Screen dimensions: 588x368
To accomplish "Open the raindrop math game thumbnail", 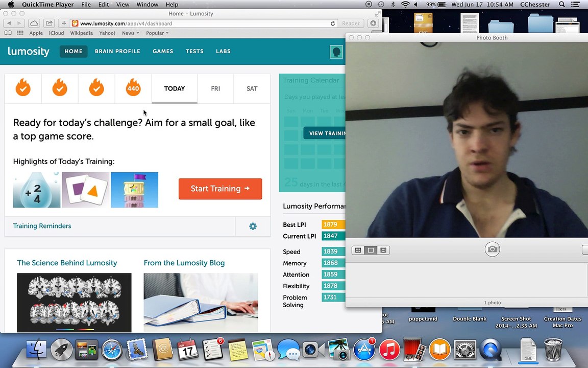I will point(37,190).
